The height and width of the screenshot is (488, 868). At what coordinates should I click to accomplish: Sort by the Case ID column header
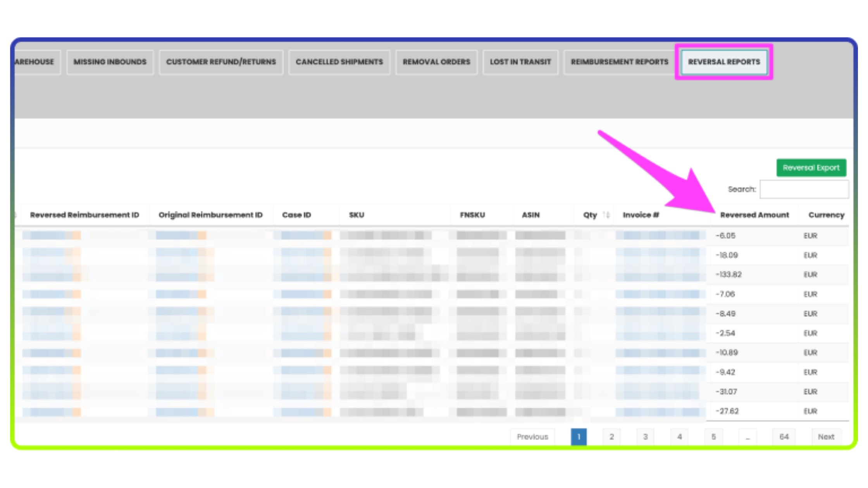click(296, 215)
